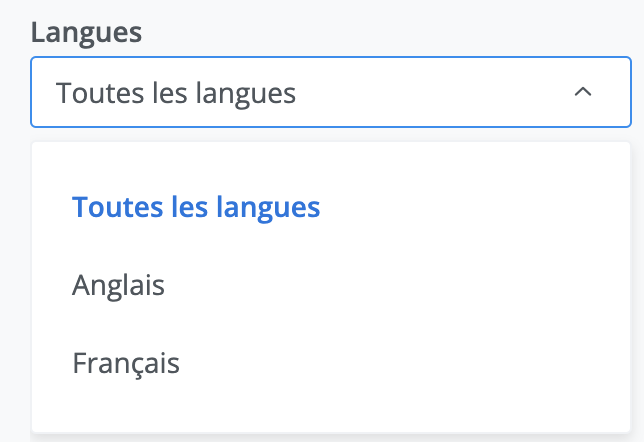Switch language filter to French (Français)

[126, 362]
